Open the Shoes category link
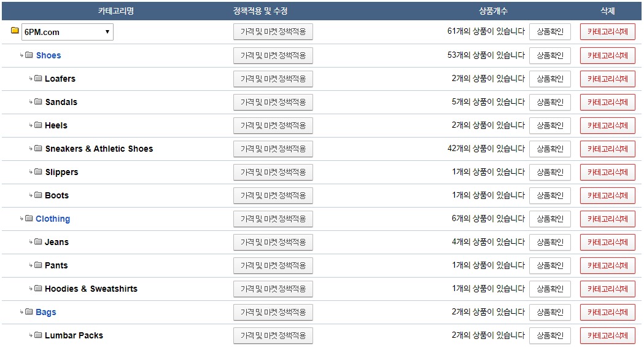The image size is (644, 347). (x=48, y=55)
